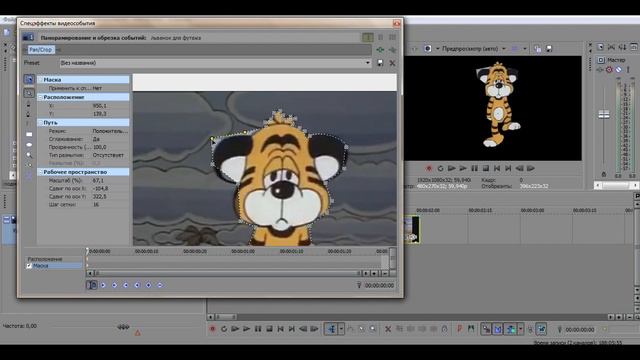Click pause in bottom transport bar
Image resolution: width=640 pixels, height=360 pixels.
tap(258, 329)
